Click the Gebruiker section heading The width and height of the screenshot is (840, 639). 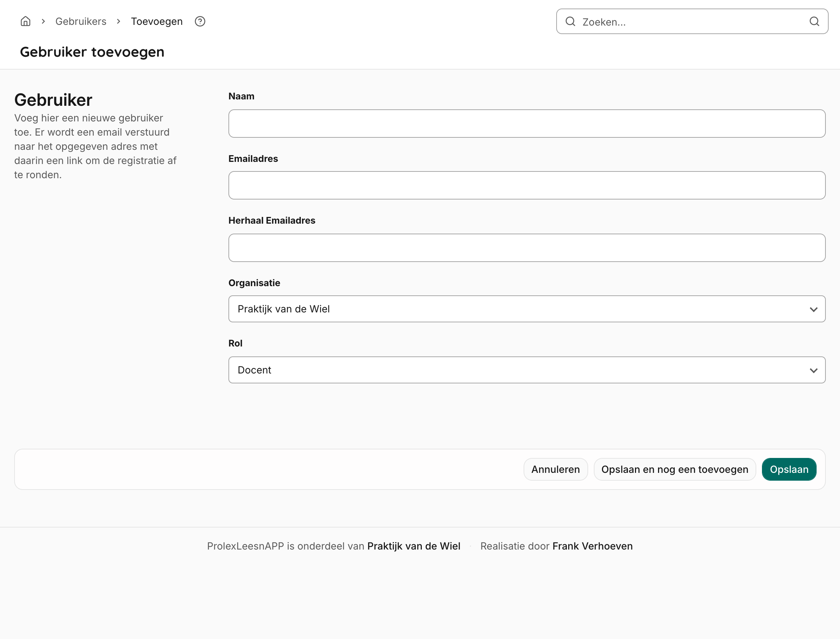coord(53,100)
